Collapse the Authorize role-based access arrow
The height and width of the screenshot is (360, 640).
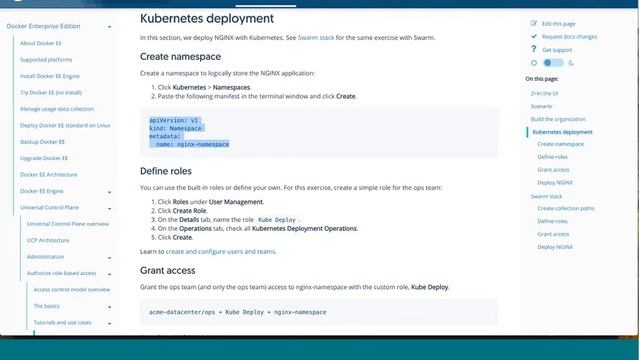109,274
